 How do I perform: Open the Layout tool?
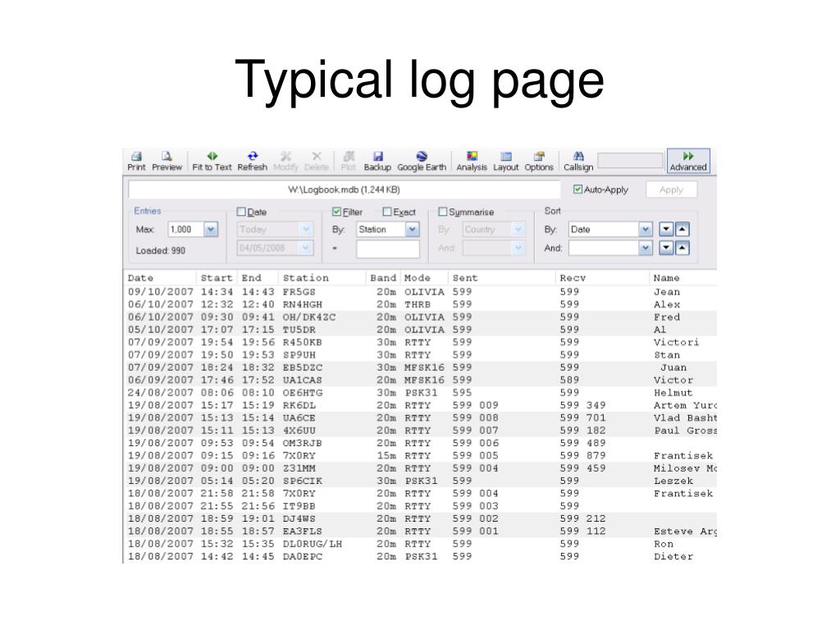[505, 162]
